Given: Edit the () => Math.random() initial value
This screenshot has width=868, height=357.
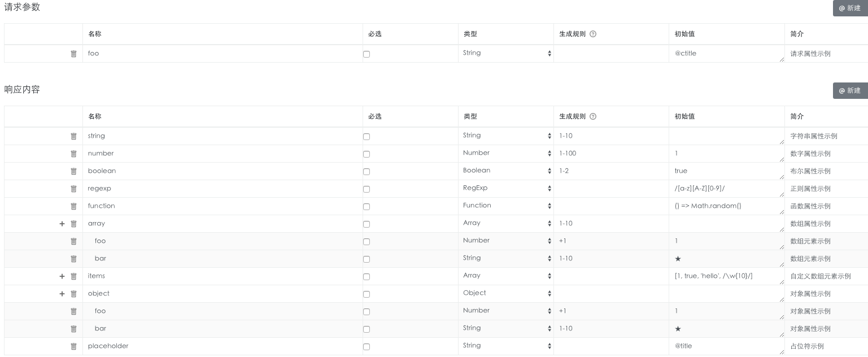Looking at the screenshot, I should [x=726, y=206].
